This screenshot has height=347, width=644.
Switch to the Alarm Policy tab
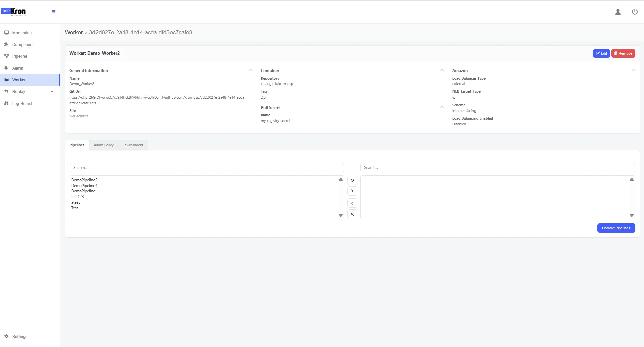(104, 145)
